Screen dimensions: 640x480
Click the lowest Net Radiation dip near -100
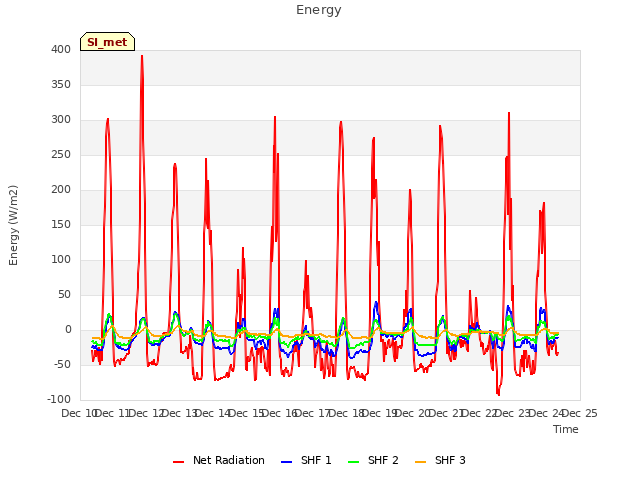tap(498, 394)
